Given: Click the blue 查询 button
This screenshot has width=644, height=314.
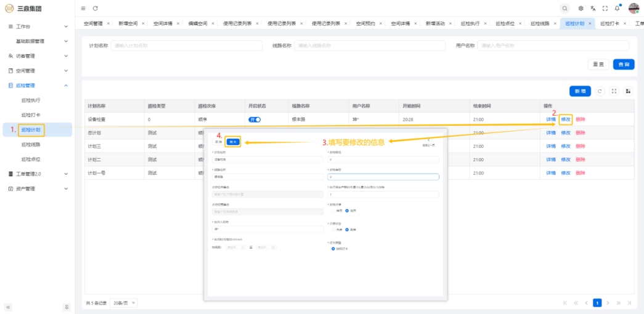Looking at the screenshot, I should [624, 64].
